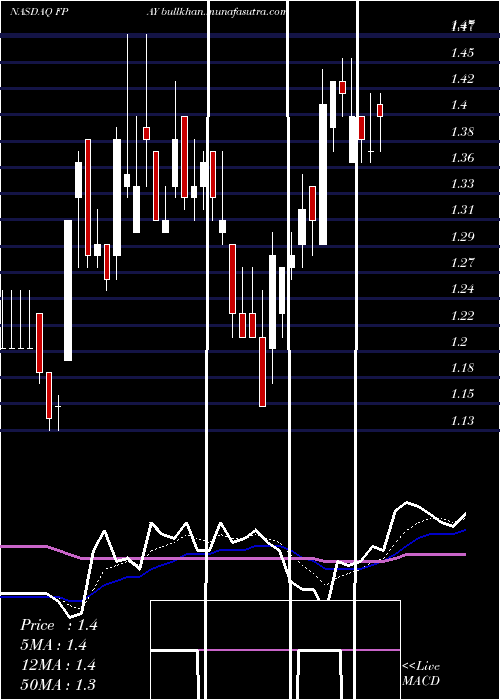This screenshot has height=700, width=500.
Task: Click the MACD histogram box outline
Action: pyautogui.click(x=275, y=650)
